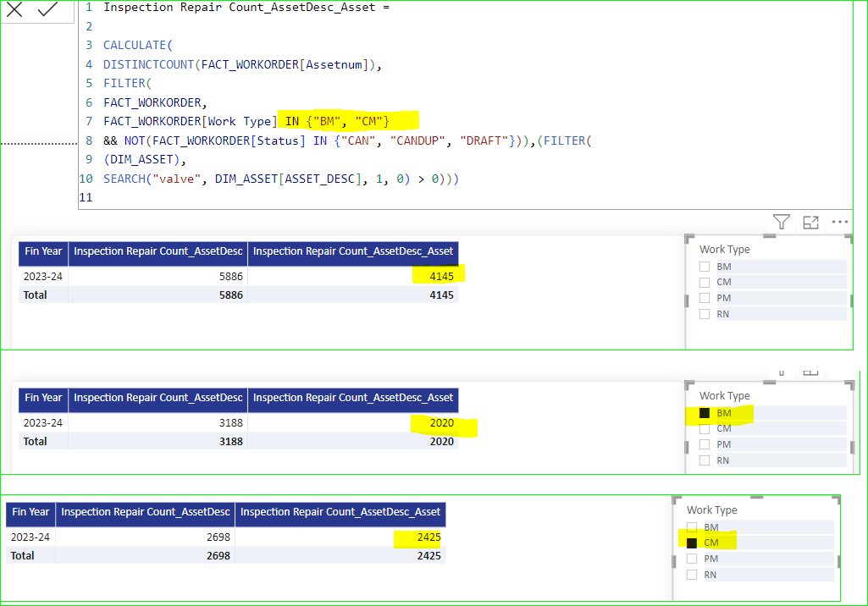Select the bold 4145 in the Total row

441,295
